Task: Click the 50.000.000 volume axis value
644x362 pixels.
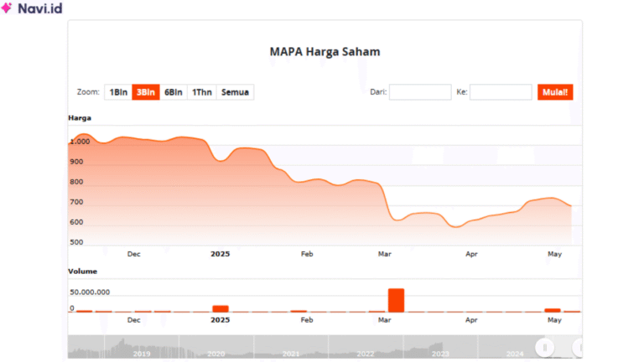Action: point(90,292)
